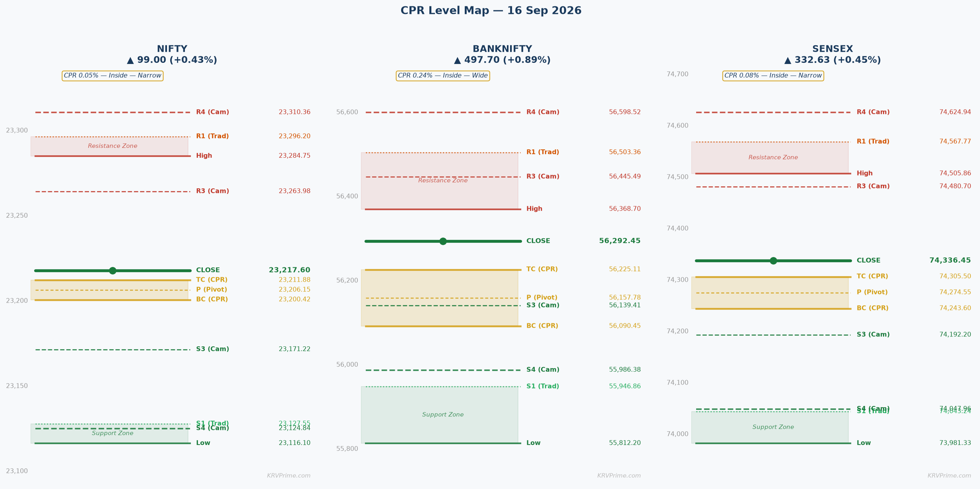This screenshot has height=489, width=980.
Task: Select the NIFTY panel heading
Action: 172,49
